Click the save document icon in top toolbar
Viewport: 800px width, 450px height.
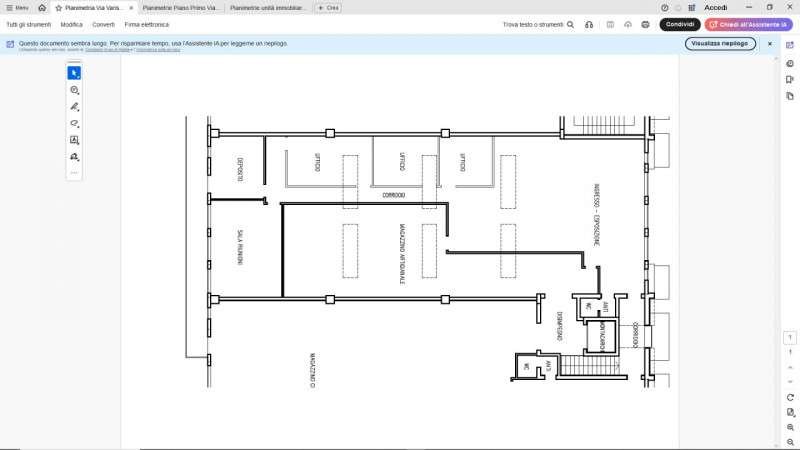pos(610,24)
